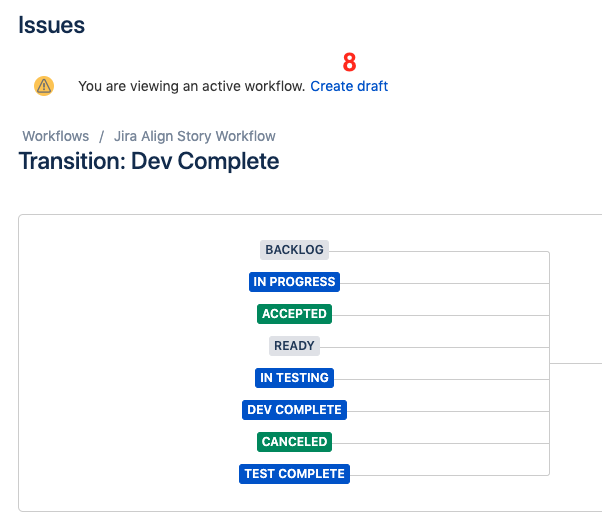
Task: Click the yellow warning triangle icon
Action: click(44, 86)
